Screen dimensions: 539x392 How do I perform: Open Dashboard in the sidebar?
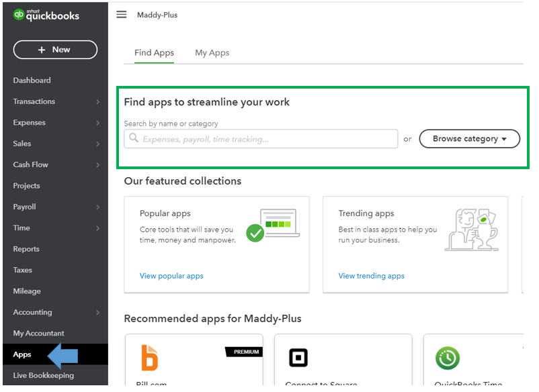32,81
